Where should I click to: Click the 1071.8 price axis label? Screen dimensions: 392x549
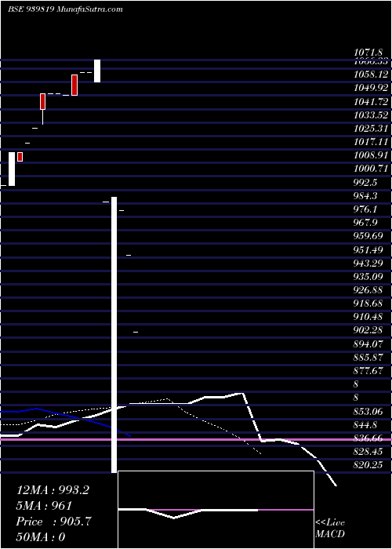click(368, 53)
